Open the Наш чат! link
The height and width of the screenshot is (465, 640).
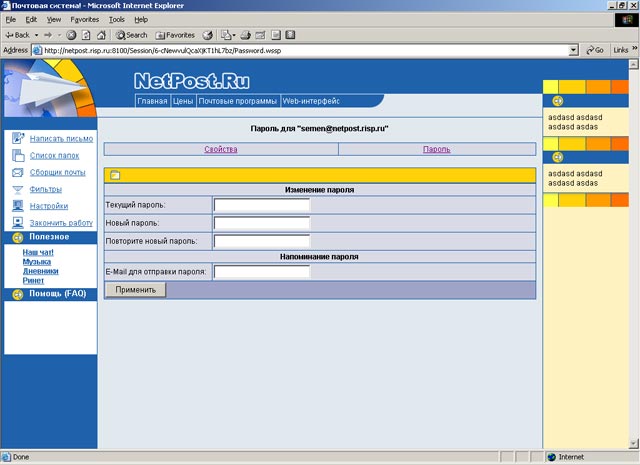tap(38, 252)
